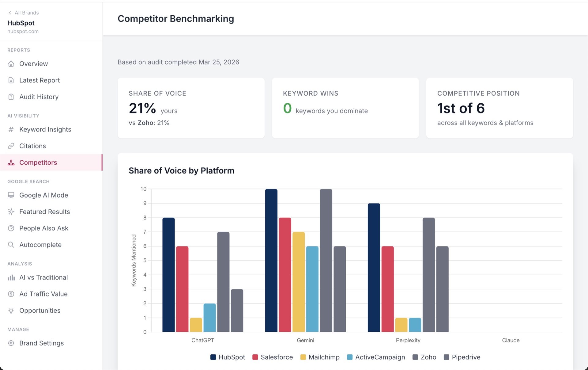Click the Keyword Wins card
This screenshot has width=588, height=370.
coord(345,108)
